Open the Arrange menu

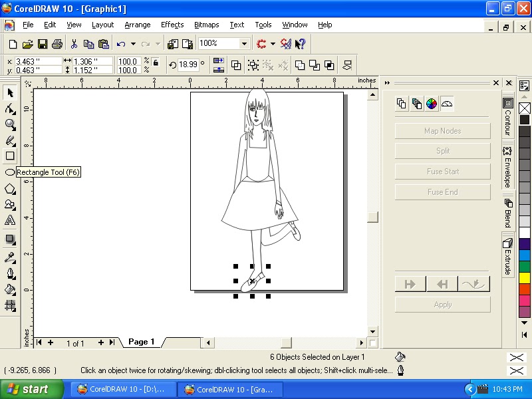click(x=138, y=25)
